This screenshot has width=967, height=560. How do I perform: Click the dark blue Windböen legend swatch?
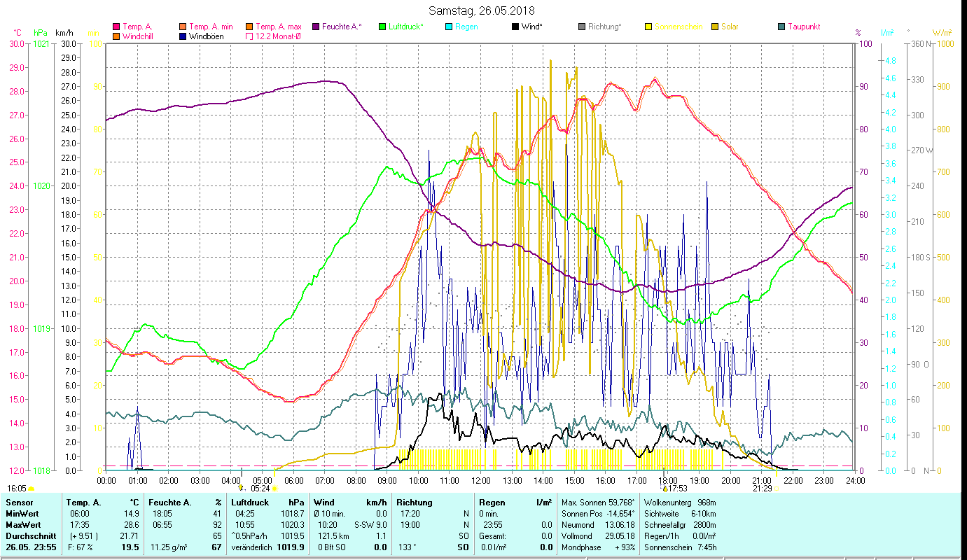click(x=183, y=36)
